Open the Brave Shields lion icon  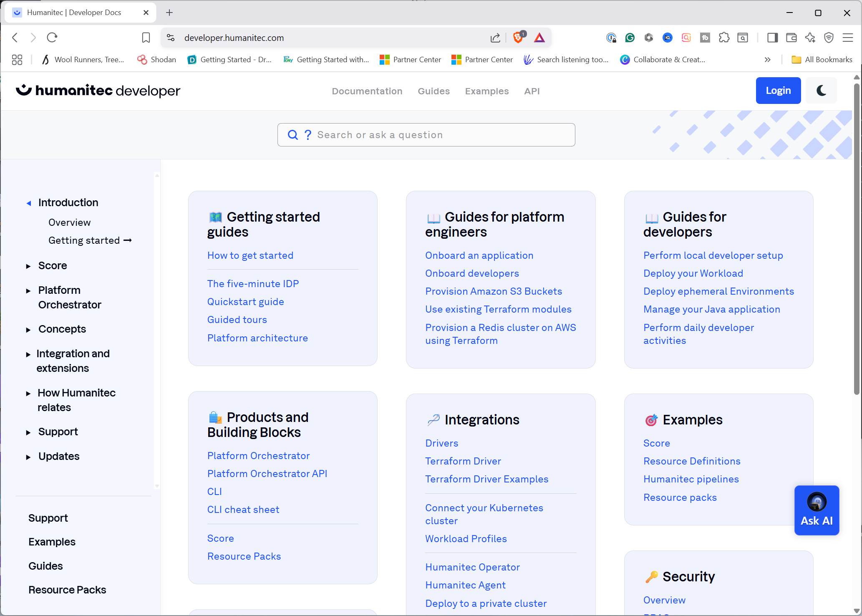[519, 37]
